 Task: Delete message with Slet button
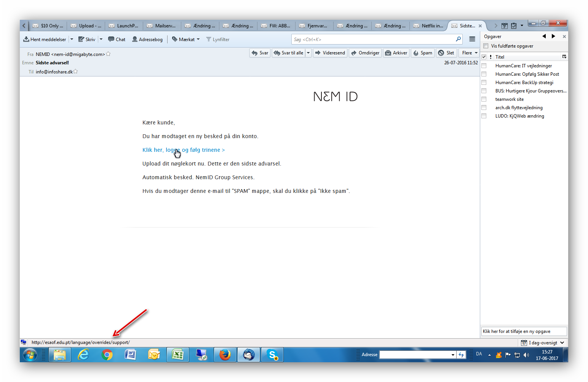(x=446, y=53)
